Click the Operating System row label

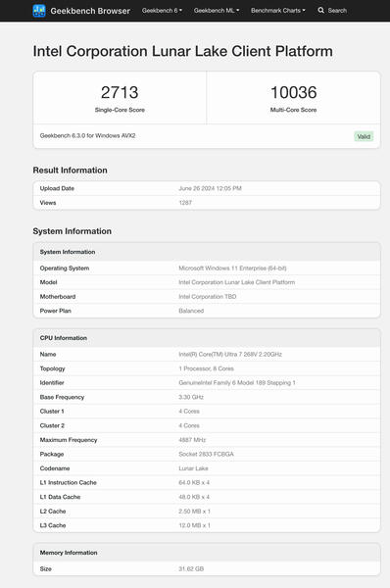click(65, 269)
